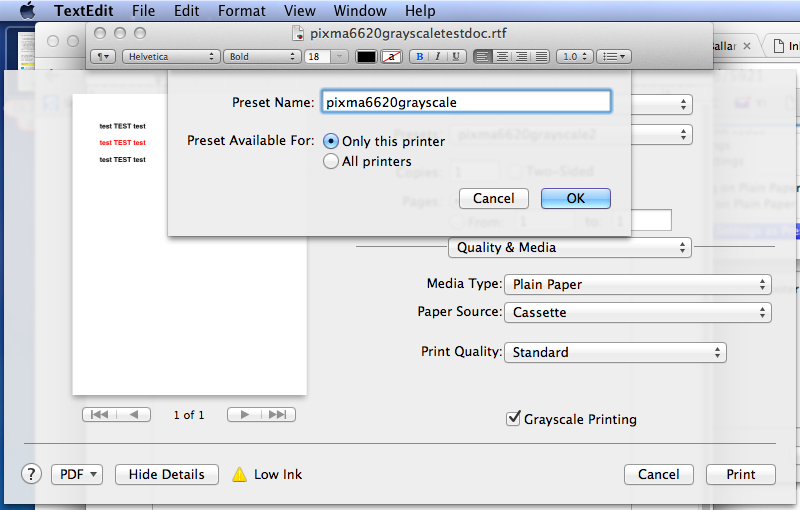800x510 pixels.
Task: Toggle Underline text formatting
Action: 456,57
